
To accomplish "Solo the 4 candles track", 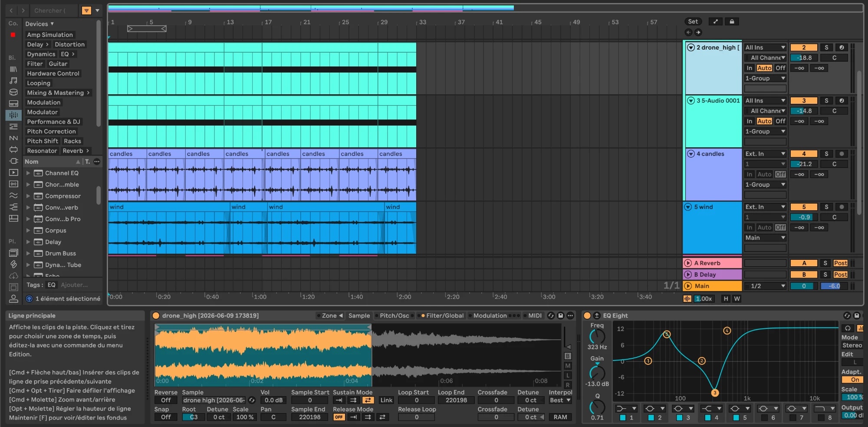I will [x=826, y=154].
